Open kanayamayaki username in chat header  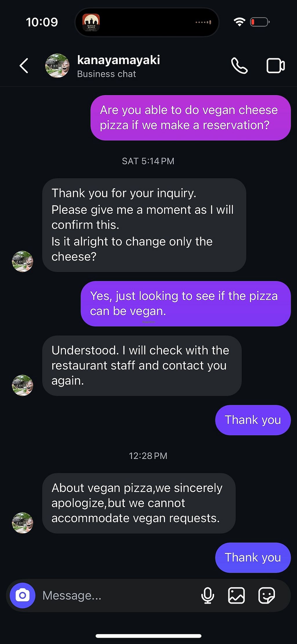118,60
